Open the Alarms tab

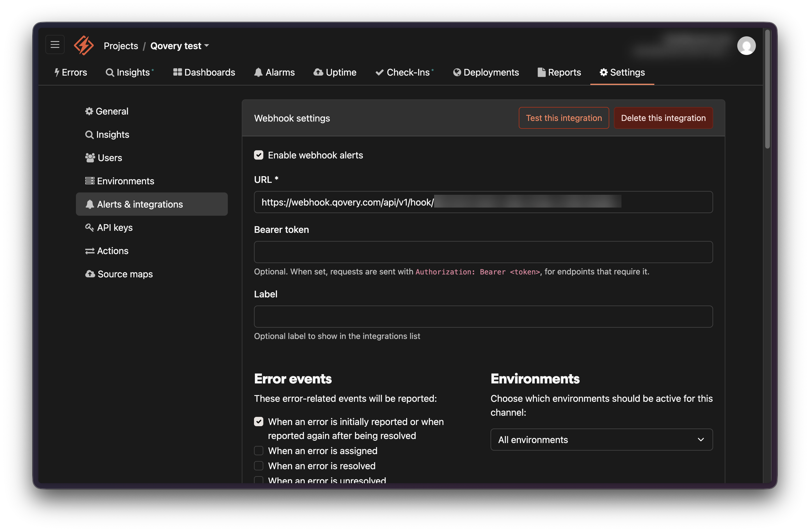point(274,72)
